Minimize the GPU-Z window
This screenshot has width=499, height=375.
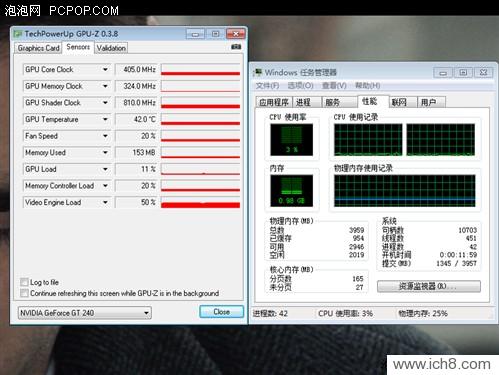coord(195,34)
